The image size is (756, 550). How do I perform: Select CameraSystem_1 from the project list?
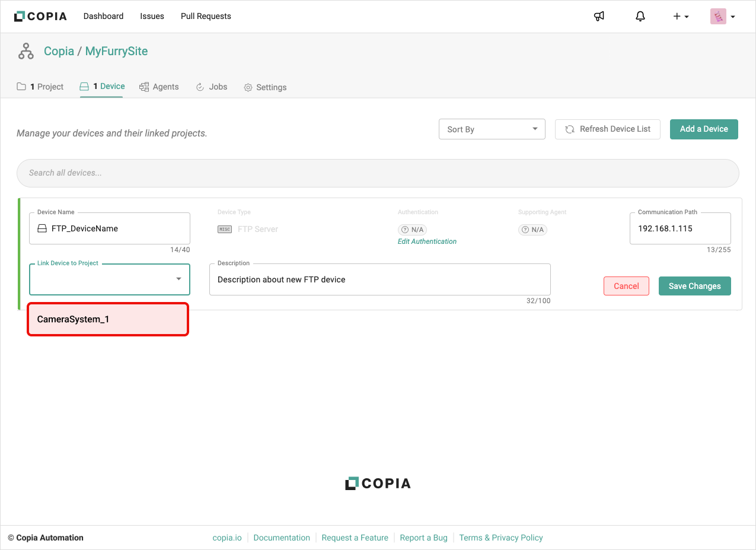click(108, 319)
